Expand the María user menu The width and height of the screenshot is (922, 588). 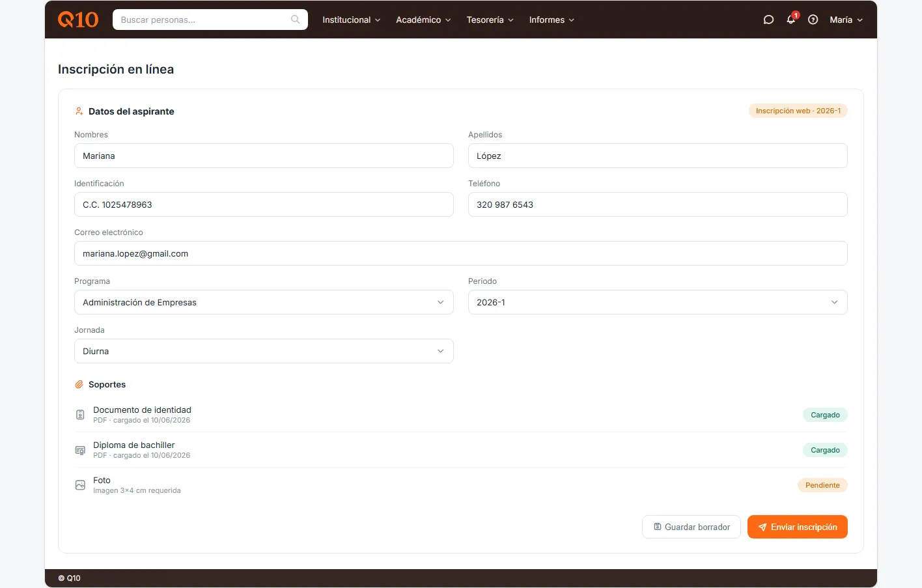pyautogui.click(x=846, y=20)
